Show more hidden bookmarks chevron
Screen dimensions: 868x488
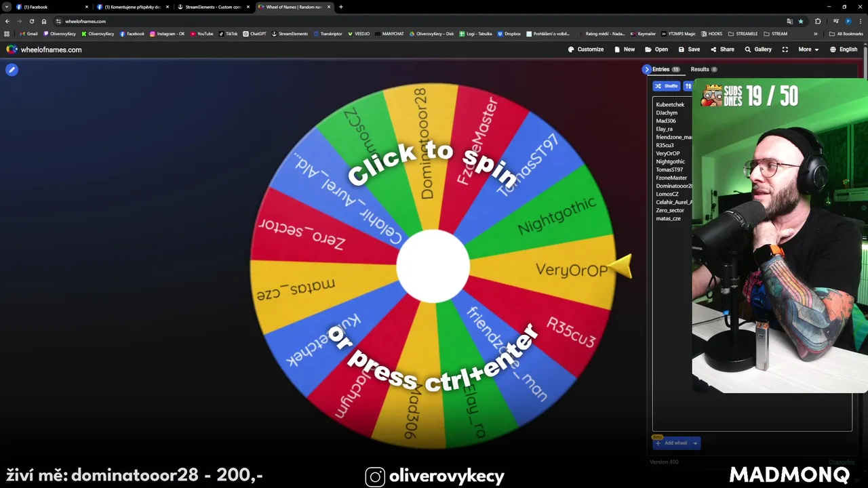(816, 33)
